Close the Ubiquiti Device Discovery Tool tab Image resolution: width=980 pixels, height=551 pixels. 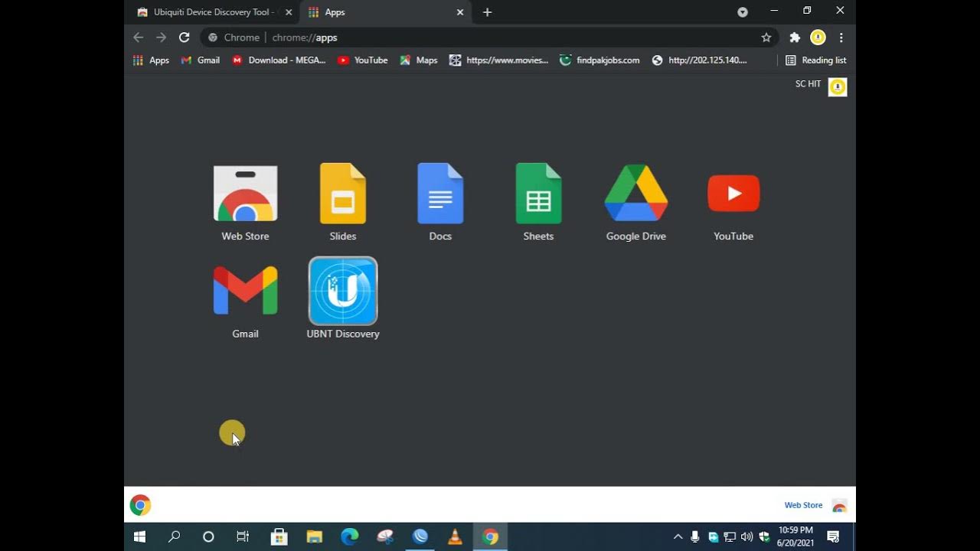(x=289, y=12)
